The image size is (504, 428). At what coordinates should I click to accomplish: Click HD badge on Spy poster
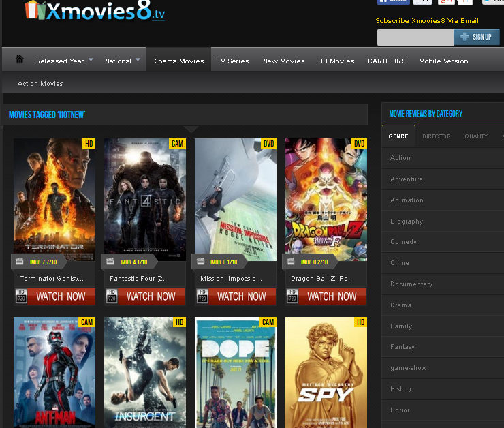tap(361, 322)
